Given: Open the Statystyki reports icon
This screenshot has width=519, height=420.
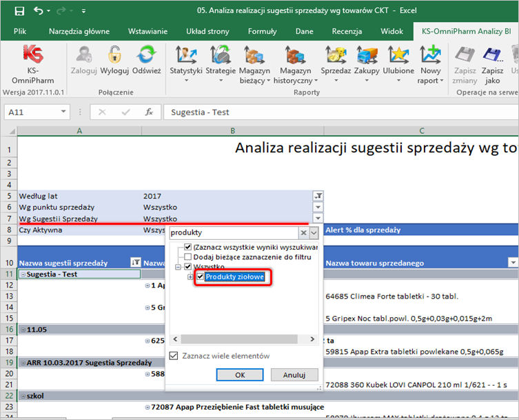Looking at the screenshot, I should [x=186, y=54].
